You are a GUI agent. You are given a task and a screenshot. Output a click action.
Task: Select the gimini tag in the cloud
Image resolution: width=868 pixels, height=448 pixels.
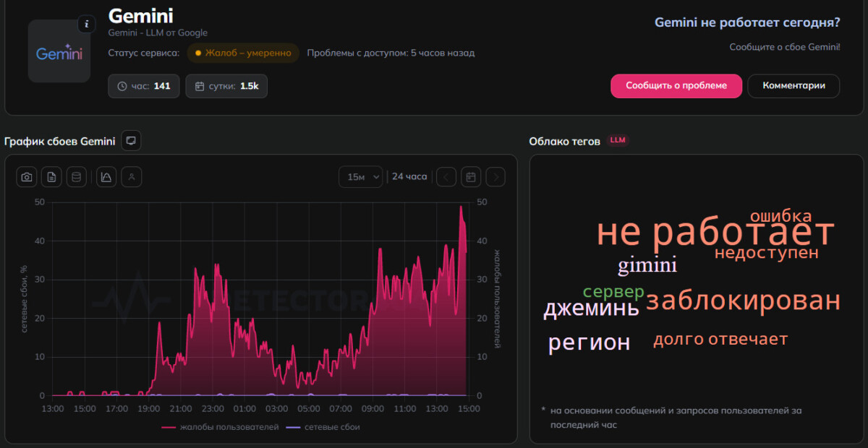click(647, 265)
